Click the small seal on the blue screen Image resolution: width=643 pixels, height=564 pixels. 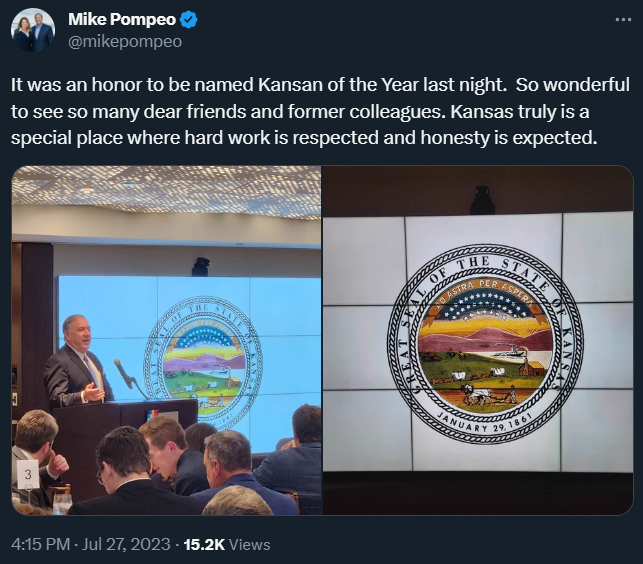(203, 363)
